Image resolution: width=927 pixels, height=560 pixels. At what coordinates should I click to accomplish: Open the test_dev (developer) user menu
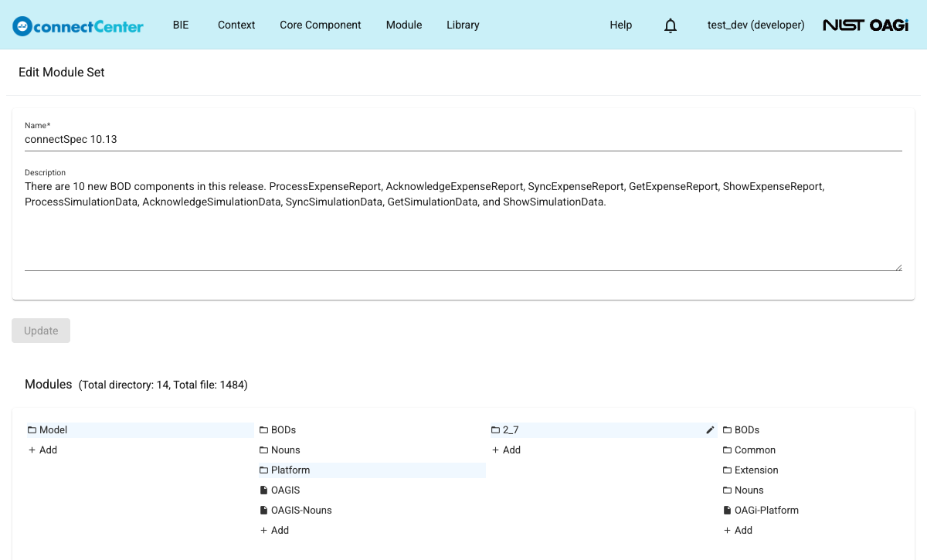tap(756, 25)
